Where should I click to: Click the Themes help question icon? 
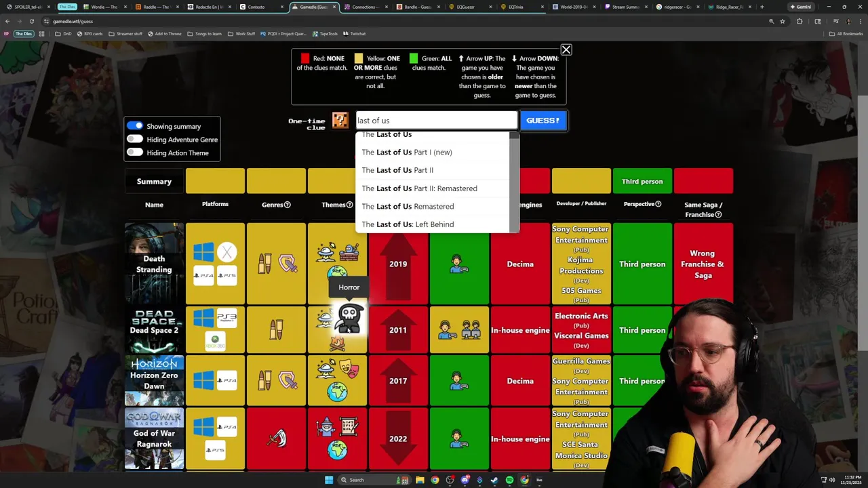[349, 205]
